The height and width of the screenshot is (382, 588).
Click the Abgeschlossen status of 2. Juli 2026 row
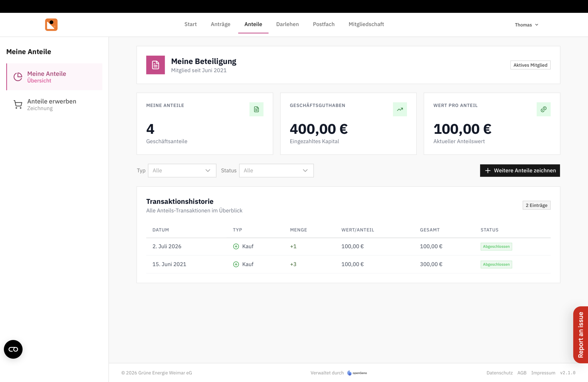point(496,247)
